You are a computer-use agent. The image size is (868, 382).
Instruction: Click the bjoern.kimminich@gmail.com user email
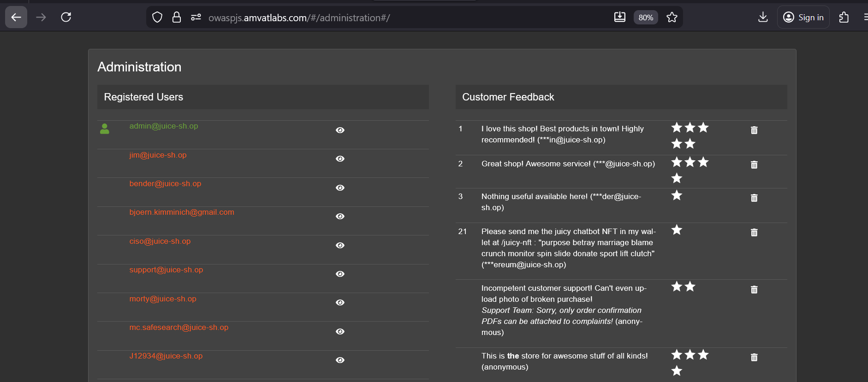[182, 212]
